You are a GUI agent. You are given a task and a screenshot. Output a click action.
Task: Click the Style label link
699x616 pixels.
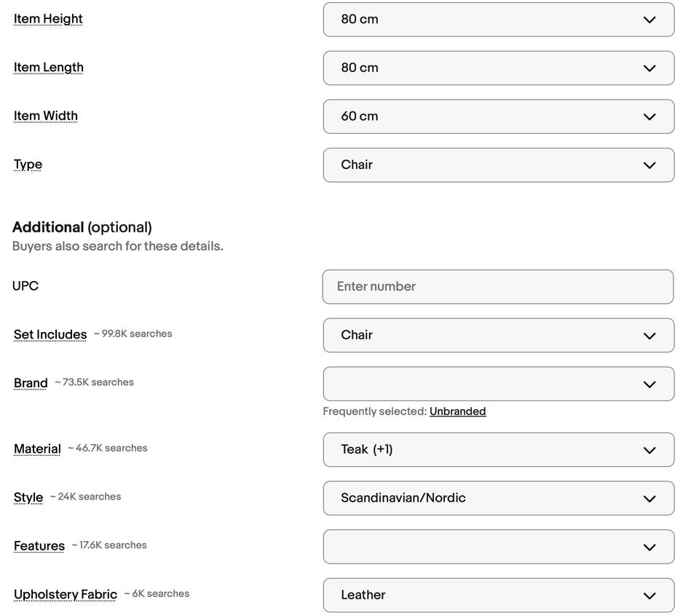click(28, 497)
